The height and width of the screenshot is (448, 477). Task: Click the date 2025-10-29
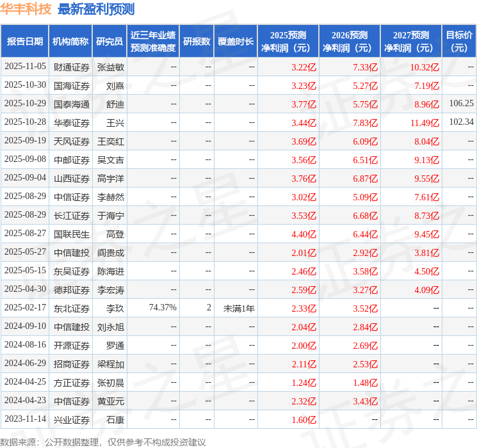pos(25,104)
